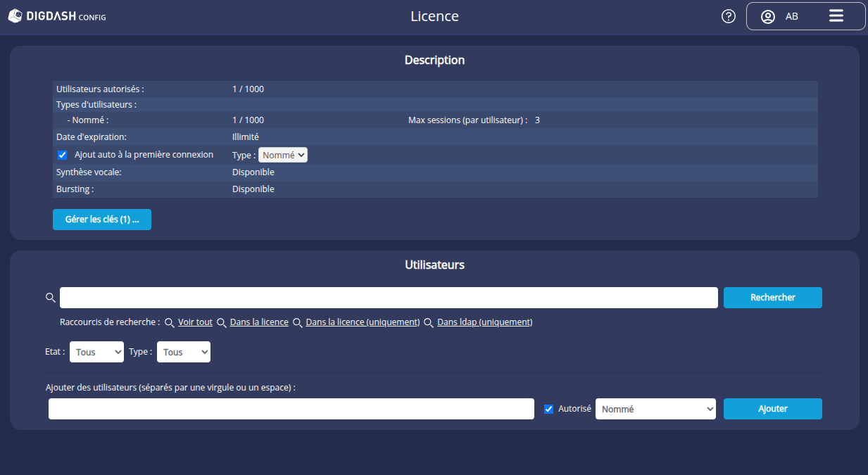This screenshot has width=868, height=475.
Task: Uncheck the Autorisé checkbox
Action: pos(549,409)
